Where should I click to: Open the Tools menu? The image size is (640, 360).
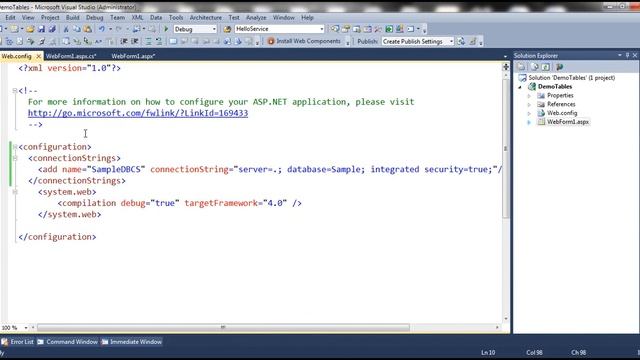(x=176, y=18)
